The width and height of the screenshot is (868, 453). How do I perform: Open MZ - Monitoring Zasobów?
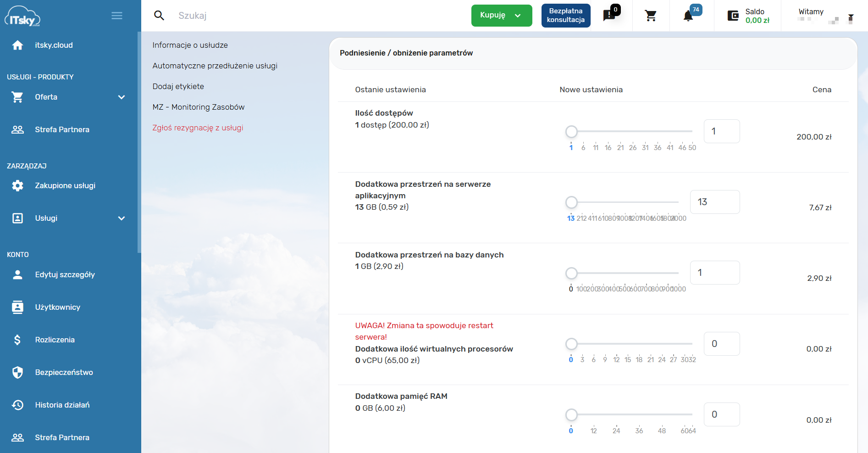pyautogui.click(x=198, y=107)
